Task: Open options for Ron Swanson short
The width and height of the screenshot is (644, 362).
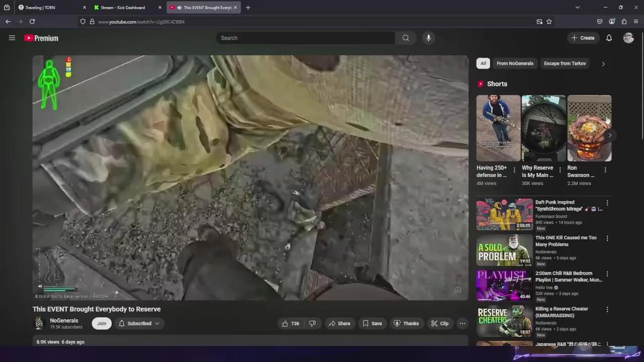Action: point(605,170)
